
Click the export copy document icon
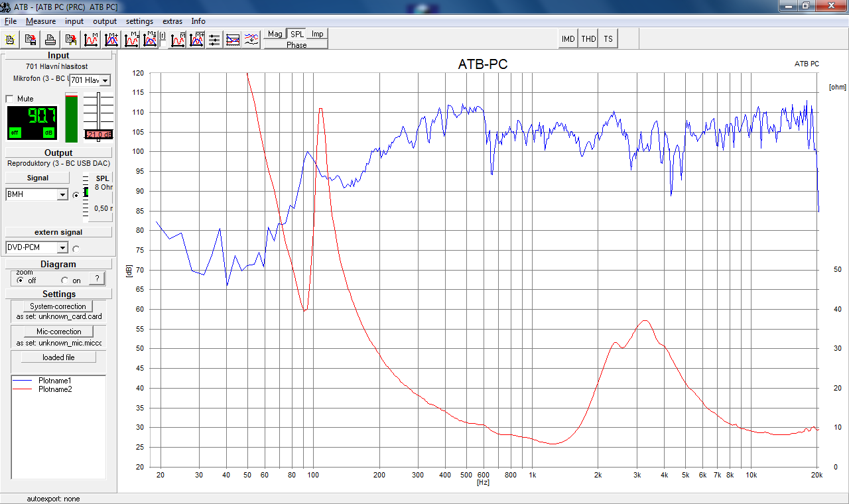click(x=70, y=40)
